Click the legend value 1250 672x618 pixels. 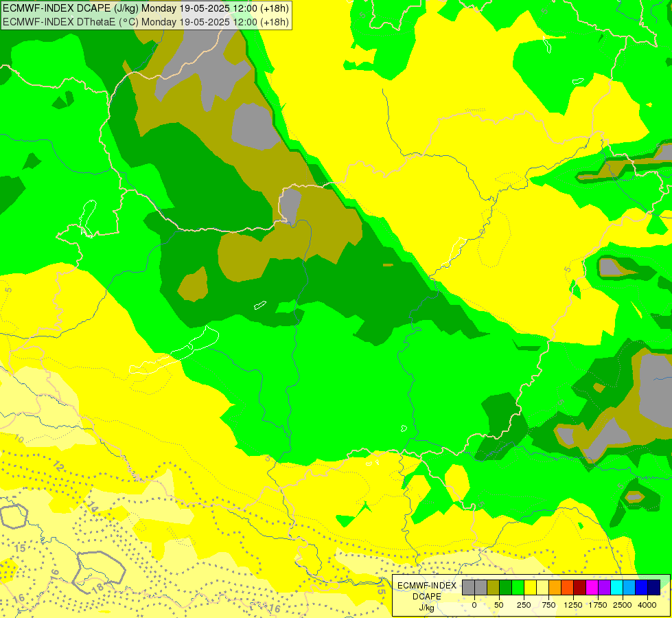click(573, 605)
